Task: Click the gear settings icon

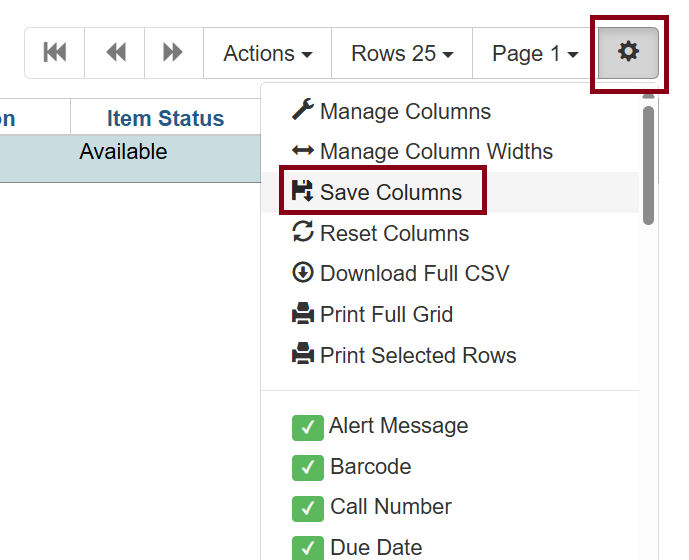Action: coord(628,52)
